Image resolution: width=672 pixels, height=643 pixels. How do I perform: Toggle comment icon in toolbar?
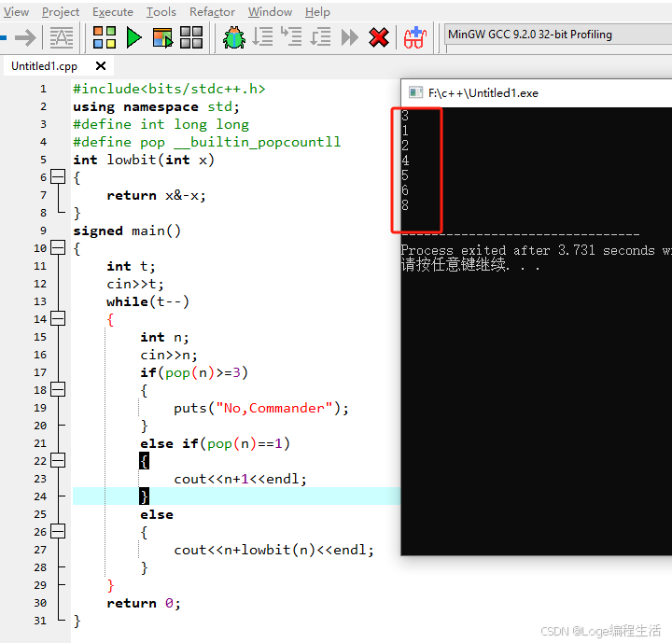pyautogui.click(x=62, y=37)
